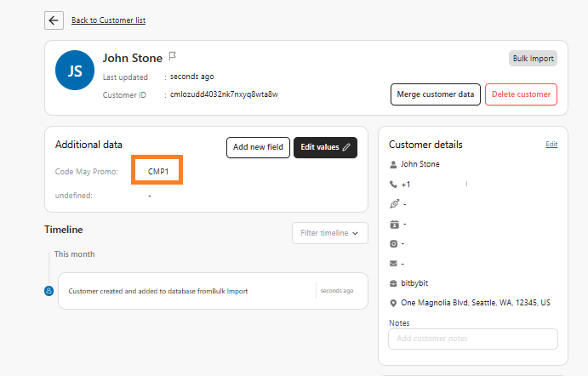Expand the Filter timeline dropdown
Image resolution: width=588 pixels, height=376 pixels.
pos(329,232)
